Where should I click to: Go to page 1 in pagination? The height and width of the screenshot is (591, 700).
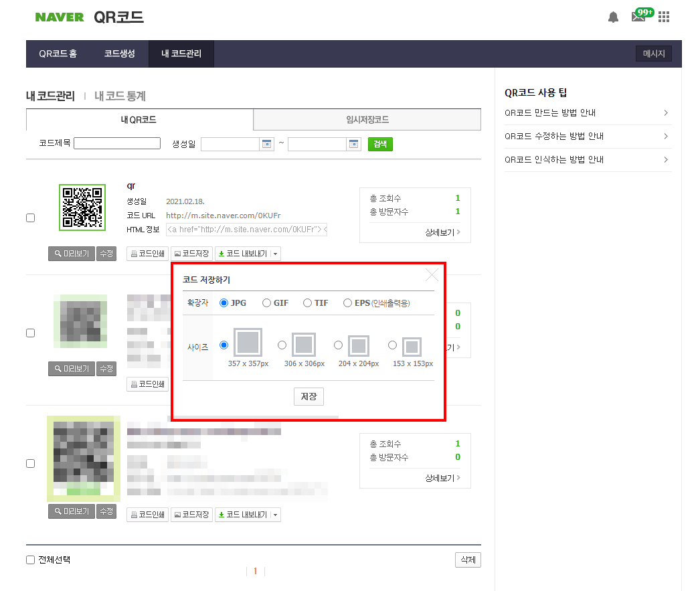pos(256,571)
